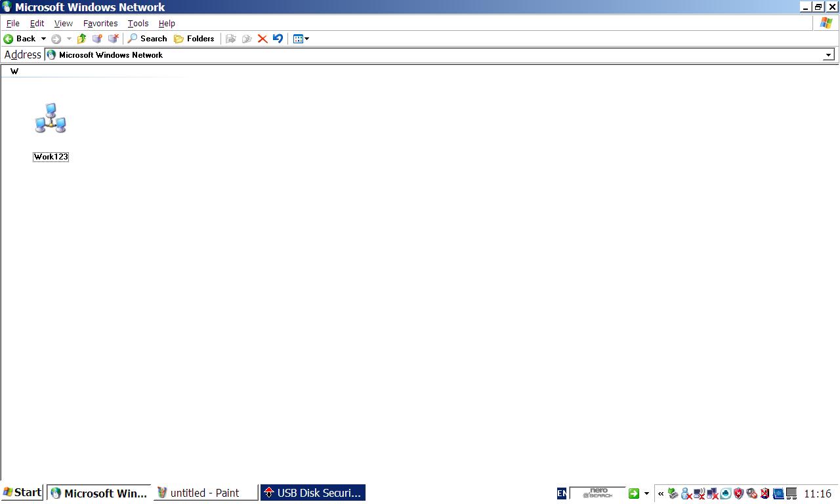
Task: Click the Work123 label text
Action: click(51, 157)
